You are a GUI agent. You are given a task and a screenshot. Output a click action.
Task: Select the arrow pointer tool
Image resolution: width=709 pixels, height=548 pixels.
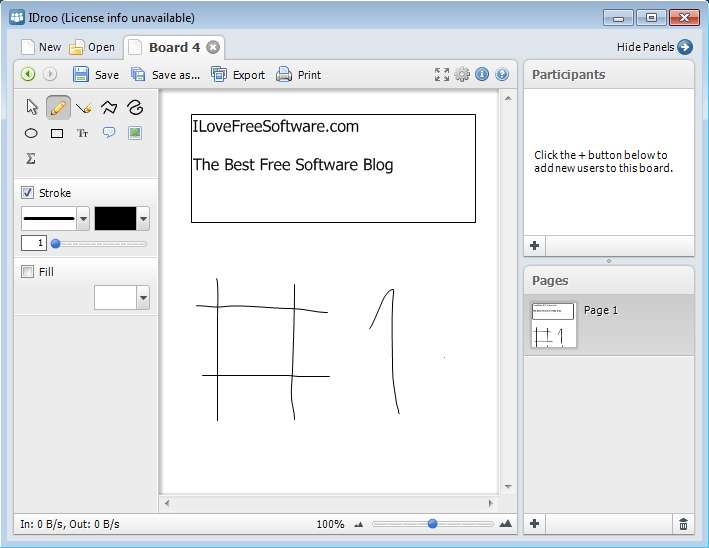[x=32, y=108]
